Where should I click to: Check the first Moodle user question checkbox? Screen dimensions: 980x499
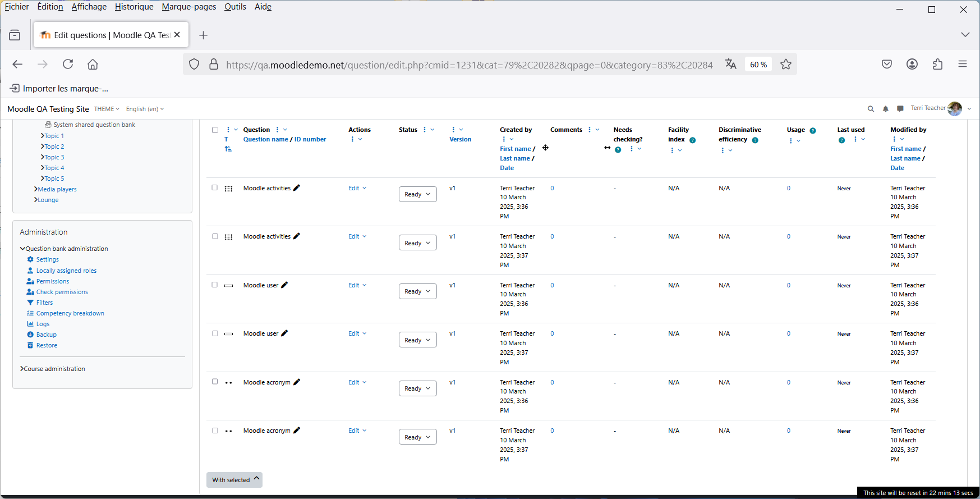214,285
